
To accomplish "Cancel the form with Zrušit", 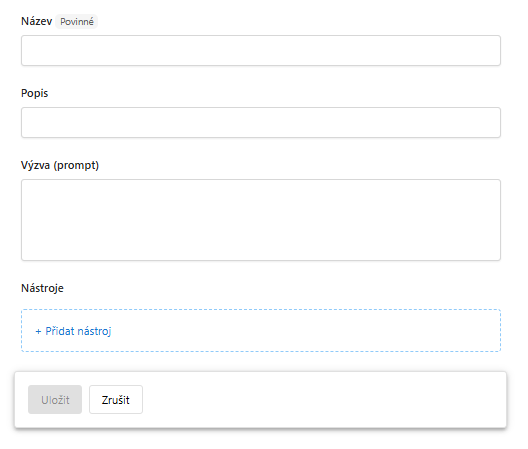I will tap(116, 400).
